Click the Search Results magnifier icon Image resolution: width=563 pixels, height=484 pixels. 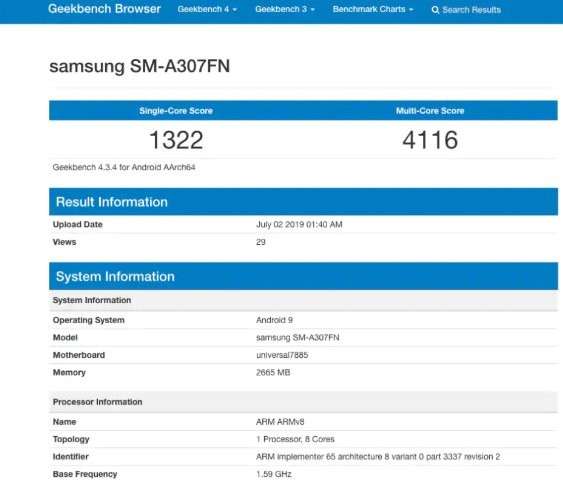click(x=435, y=10)
